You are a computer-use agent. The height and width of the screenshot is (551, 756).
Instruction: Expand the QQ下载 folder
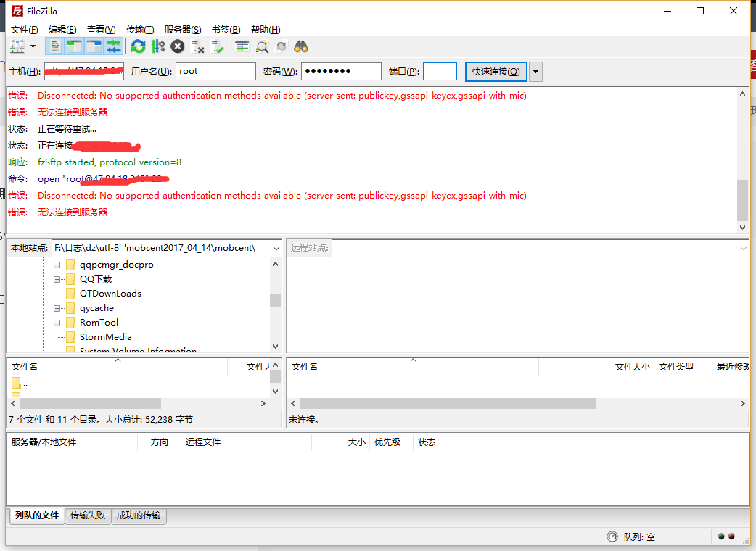click(x=57, y=279)
